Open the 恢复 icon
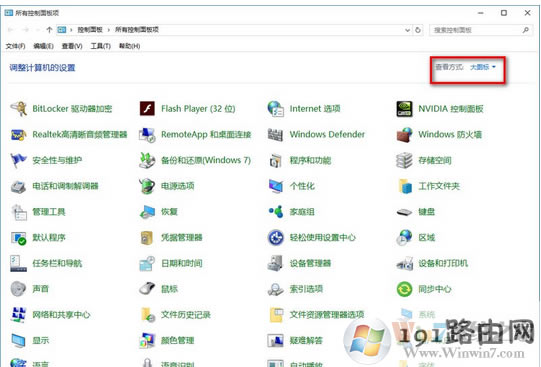Screen dimensions: 541x367 tap(147, 212)
